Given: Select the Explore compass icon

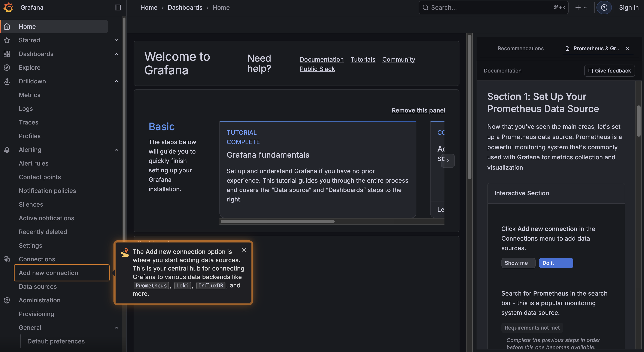Looking at the screenshot, I should 7,67.
